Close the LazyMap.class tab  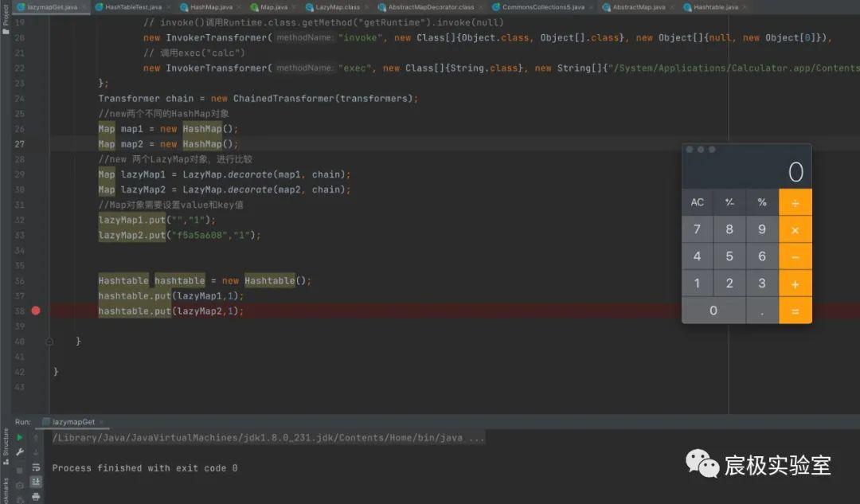pos(367,7)
